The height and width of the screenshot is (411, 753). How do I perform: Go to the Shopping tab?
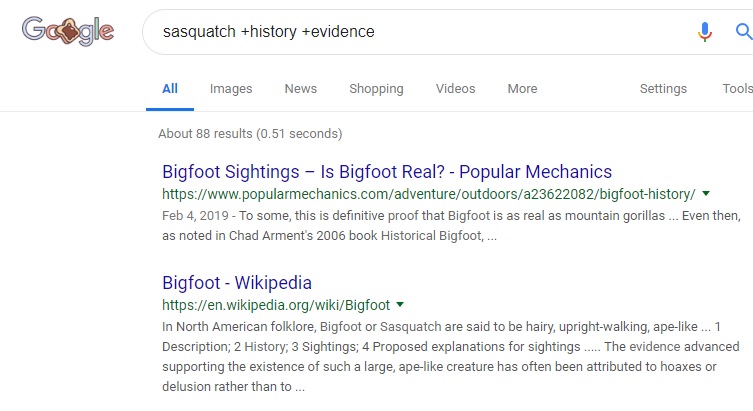point(376,89)
